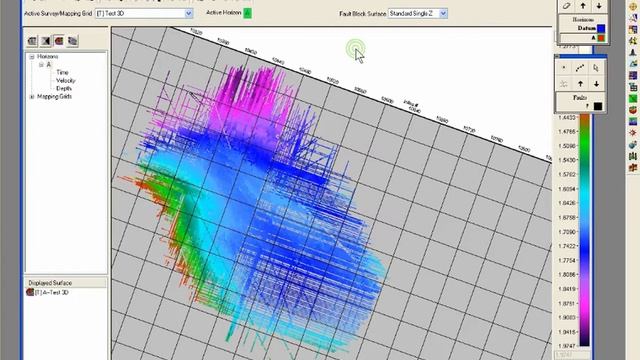Click the rainbow time color scale bar
Screen dimensions: 640x360
[584, 231]
